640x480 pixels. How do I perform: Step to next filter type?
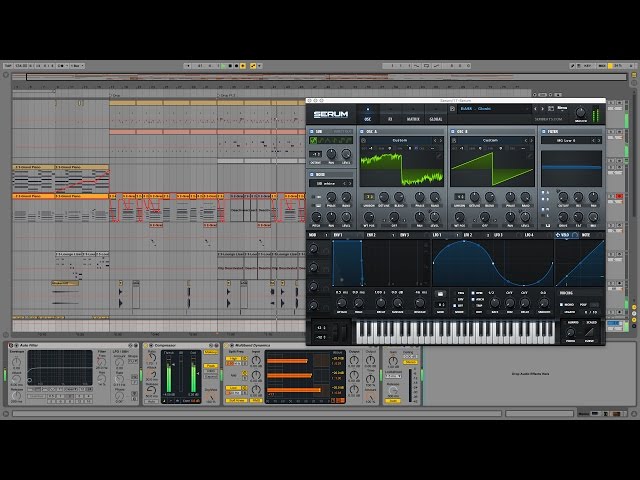(x=599, y=140)
